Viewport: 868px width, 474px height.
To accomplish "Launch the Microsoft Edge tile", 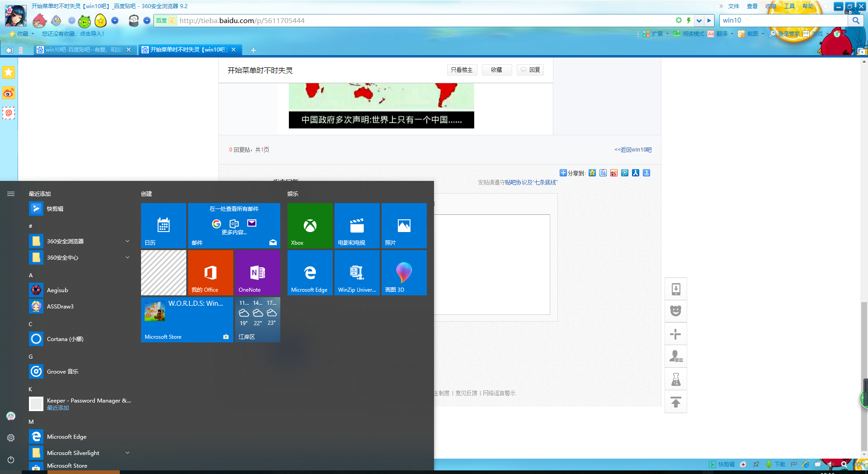I will click(310, 273).
